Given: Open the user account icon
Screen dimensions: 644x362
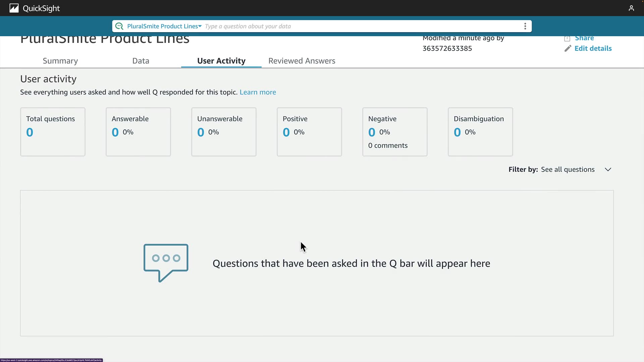Looking at the screenshot, I should click(x=631, y=8).
